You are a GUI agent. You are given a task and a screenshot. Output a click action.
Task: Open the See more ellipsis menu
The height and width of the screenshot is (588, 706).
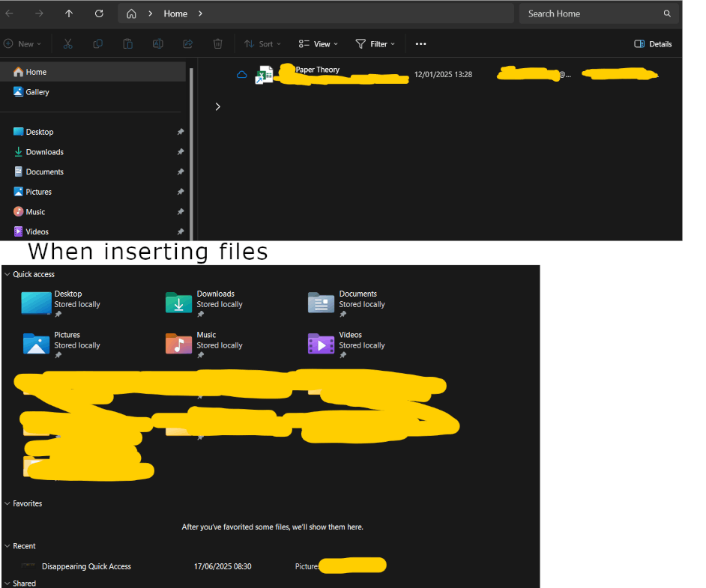click(420, 43)
